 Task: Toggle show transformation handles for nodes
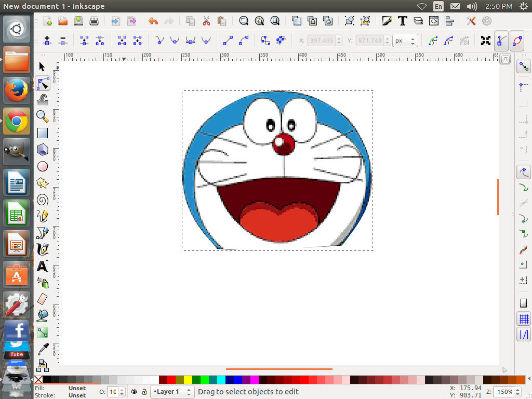(486, 41)
